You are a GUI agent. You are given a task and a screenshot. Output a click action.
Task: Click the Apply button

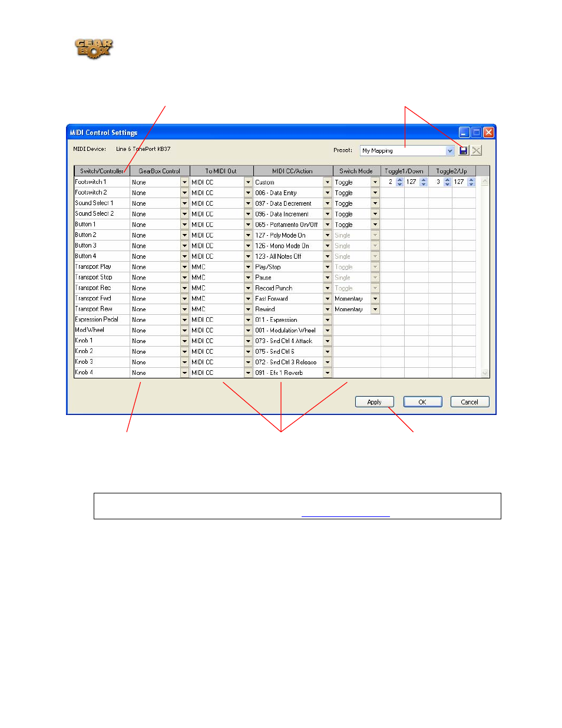375,402
